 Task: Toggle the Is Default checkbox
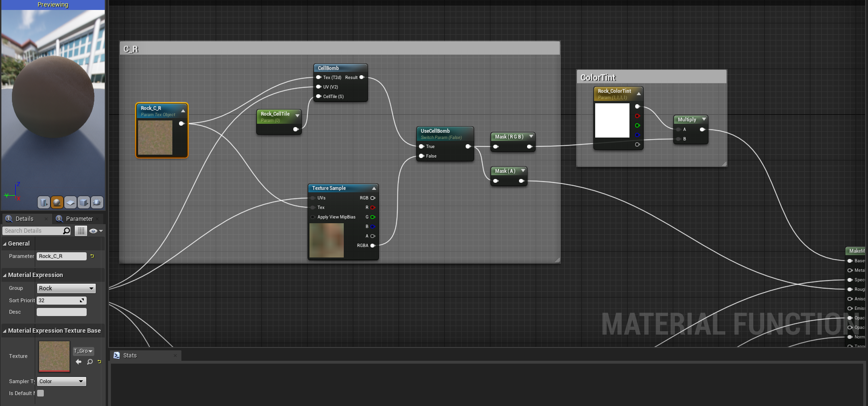[40, 393]
